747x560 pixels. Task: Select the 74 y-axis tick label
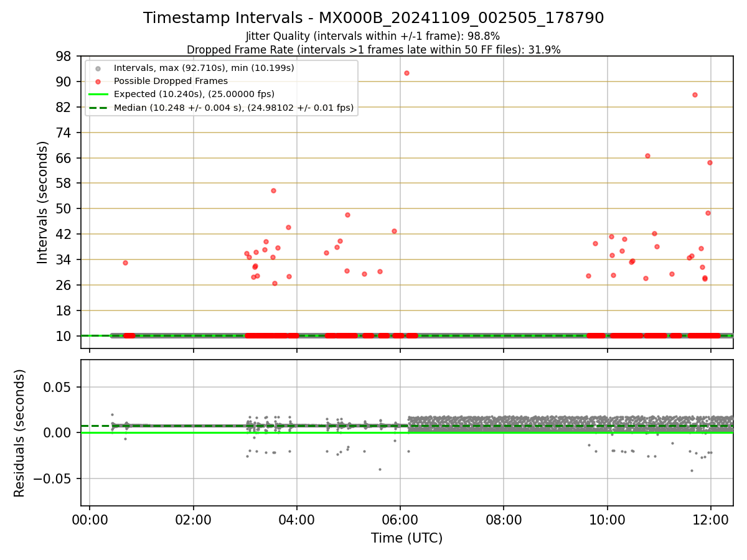(65, 133)
